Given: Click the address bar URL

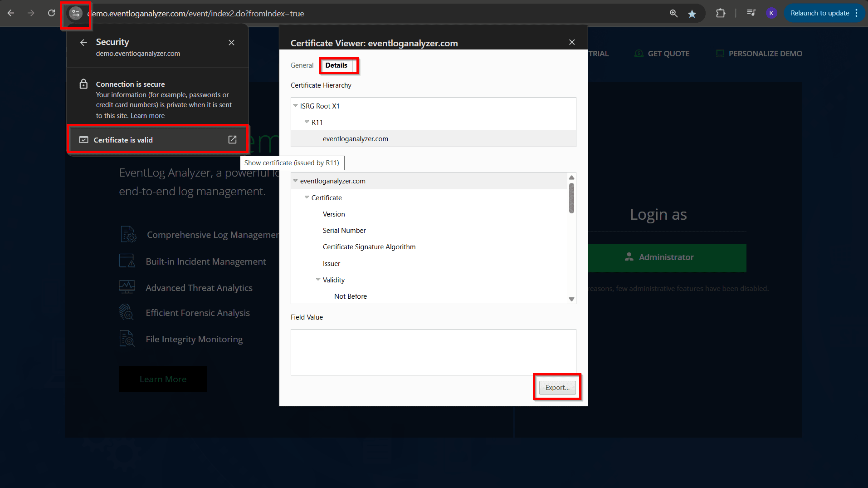Looking at the screenshot, I should tap(196, 14).
